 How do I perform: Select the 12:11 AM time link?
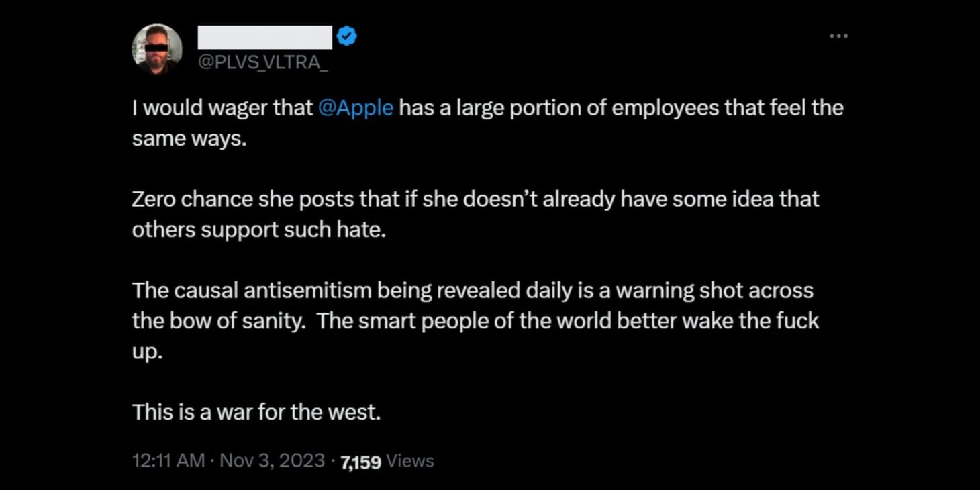tap(168, 461)
